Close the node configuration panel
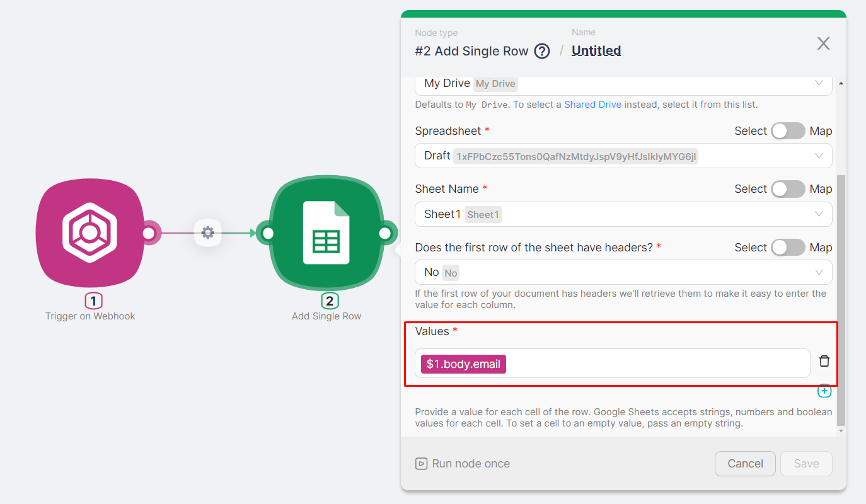The width and height of the screenshot is (866, 504). click(x=823, y=43)
